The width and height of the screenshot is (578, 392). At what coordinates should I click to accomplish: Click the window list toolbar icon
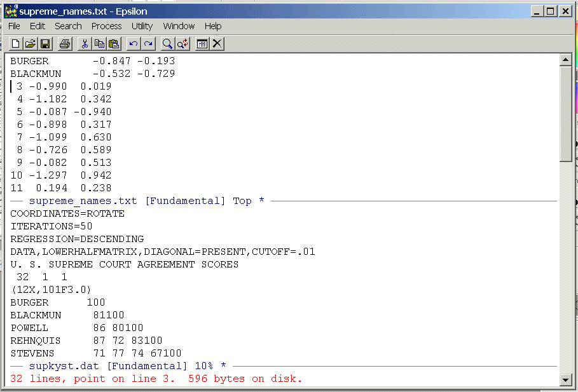click(x=202, y=44)
